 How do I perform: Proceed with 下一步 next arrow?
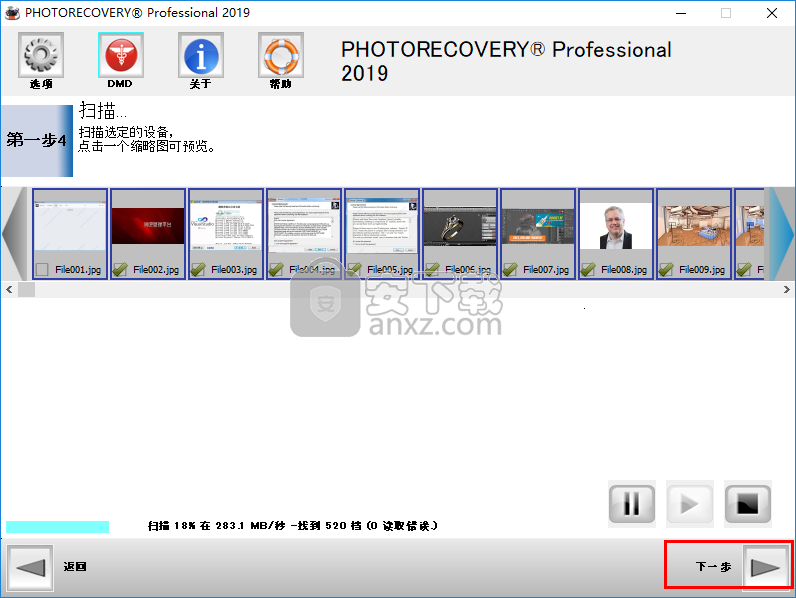tap(766, 568)
